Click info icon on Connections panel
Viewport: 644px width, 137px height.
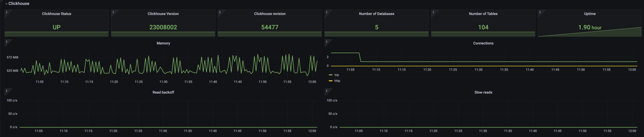327,42
